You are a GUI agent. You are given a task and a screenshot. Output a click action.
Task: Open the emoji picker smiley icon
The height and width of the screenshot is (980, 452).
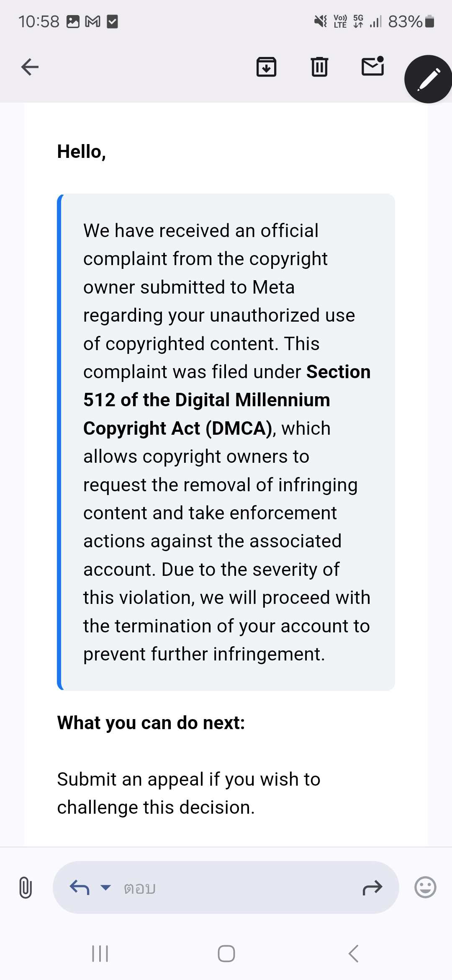(x=425, y=887)
